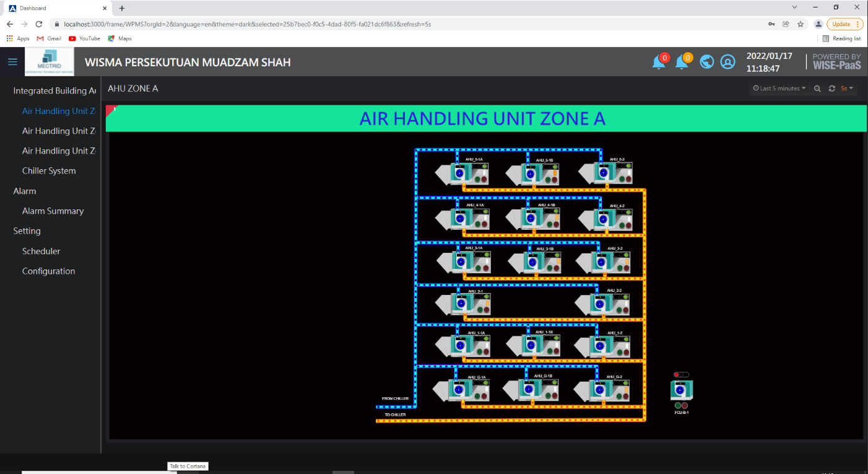This screenshot has height=474, width=868.
Task: Toggle the FCU-B-1 on/off switch
Action: click(681, 375)
